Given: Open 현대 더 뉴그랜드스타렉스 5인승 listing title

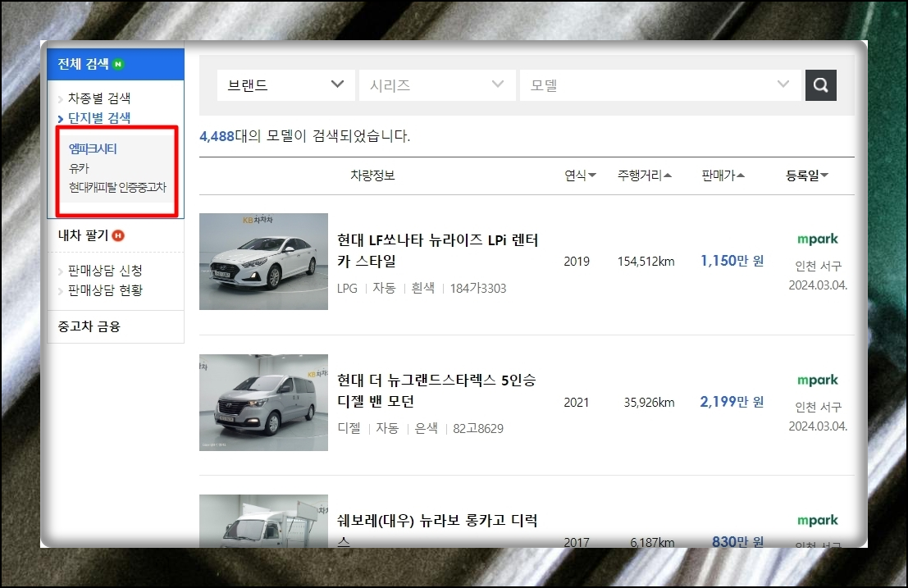Looking at the screenshot, I should (x=436, y=390).
